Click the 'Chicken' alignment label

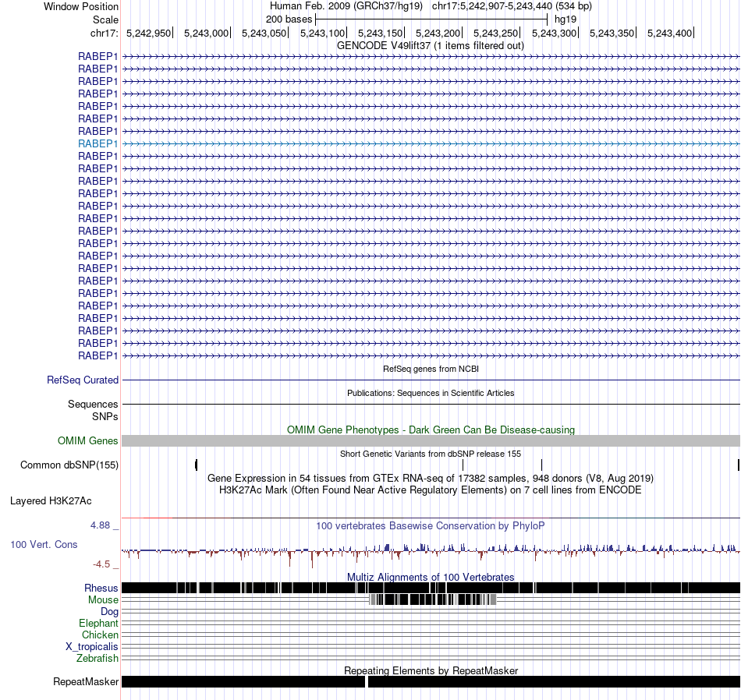click(100, 635)
